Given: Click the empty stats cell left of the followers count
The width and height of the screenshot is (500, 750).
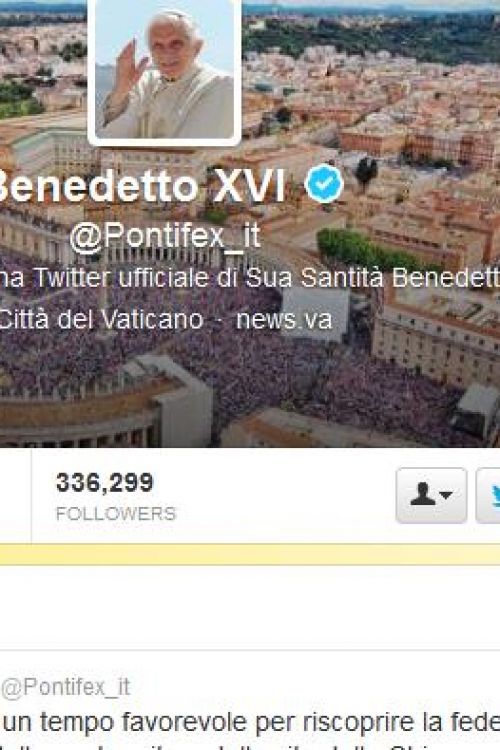Looking at the screenshot, I should tap(15, 496).
